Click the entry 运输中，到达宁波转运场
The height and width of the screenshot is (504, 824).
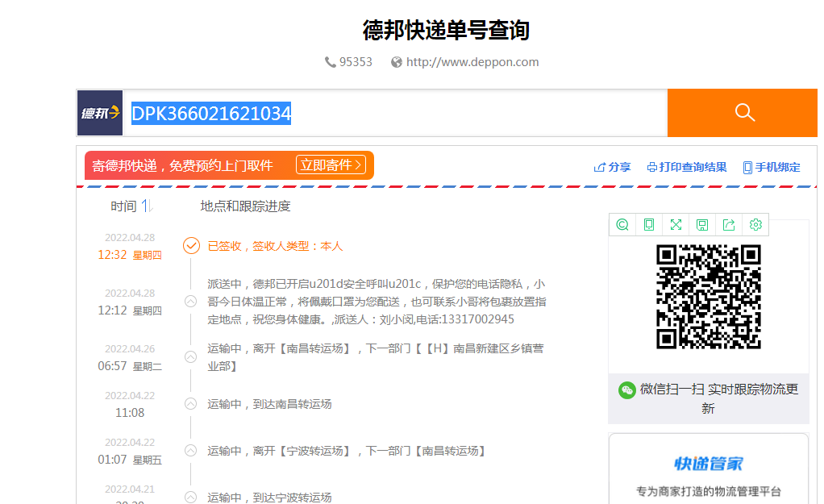[269, 498]
